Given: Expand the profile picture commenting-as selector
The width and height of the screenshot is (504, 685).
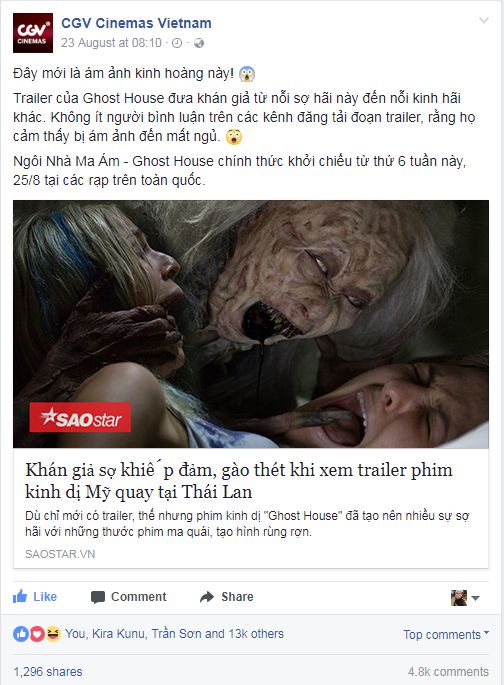Looking at the screenshot, I should coord(465,597).
